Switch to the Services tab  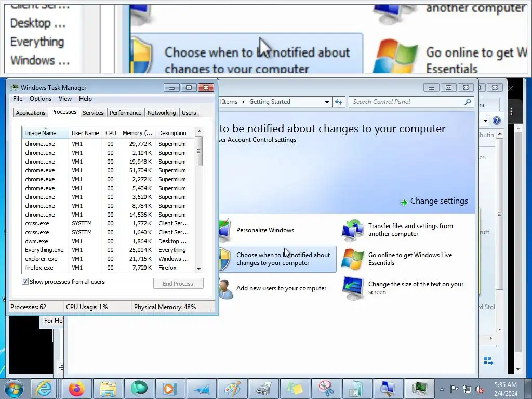[x=93, y=113]
